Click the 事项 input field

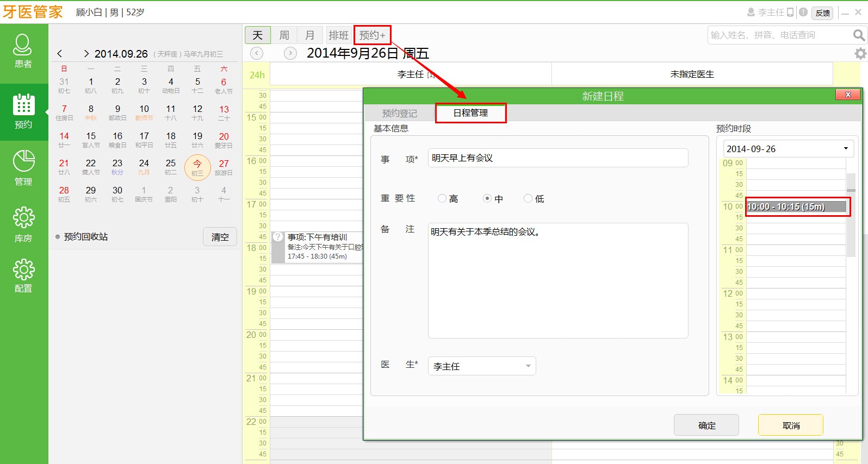coord(557,158)
